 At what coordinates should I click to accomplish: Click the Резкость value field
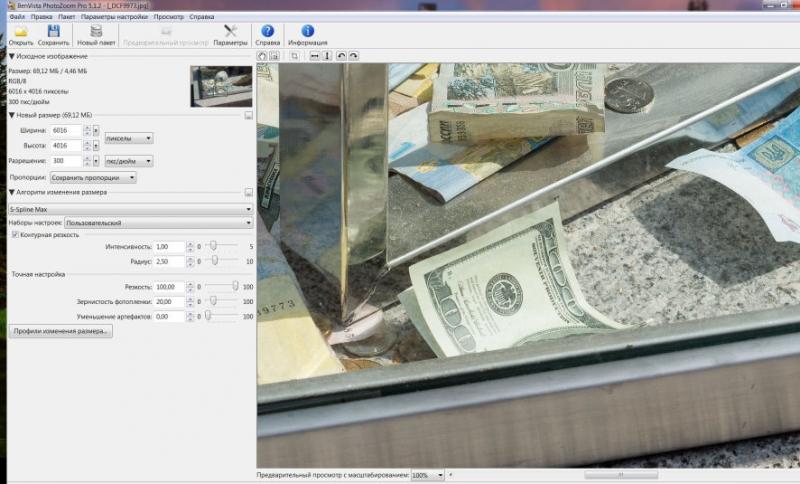click(x=169, y=287)
